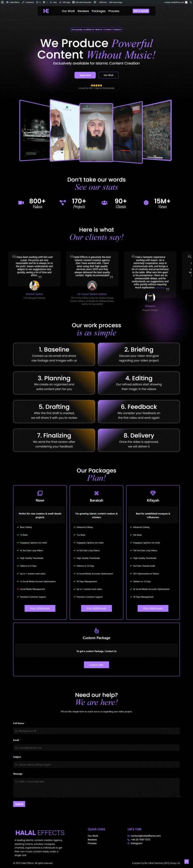Click the Custom Package pointer icon
Image resolution: width=193 pixels, height=868 pixels.
pyautogui.click(x=96, y=630)
